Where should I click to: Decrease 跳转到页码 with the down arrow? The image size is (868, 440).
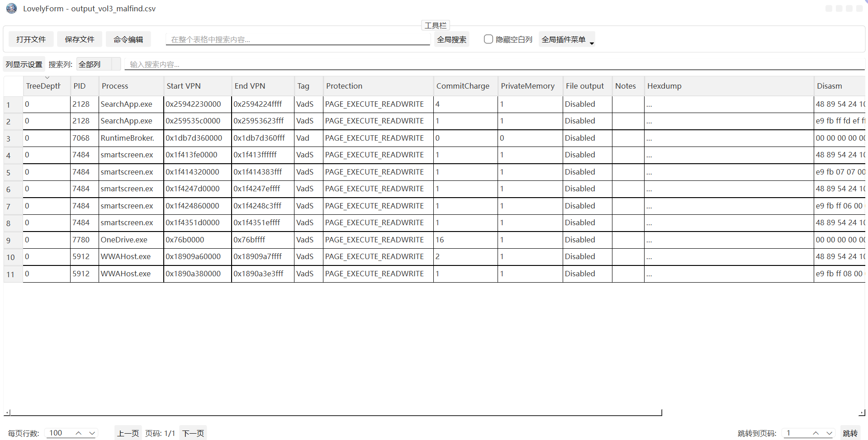coord(829,433)
